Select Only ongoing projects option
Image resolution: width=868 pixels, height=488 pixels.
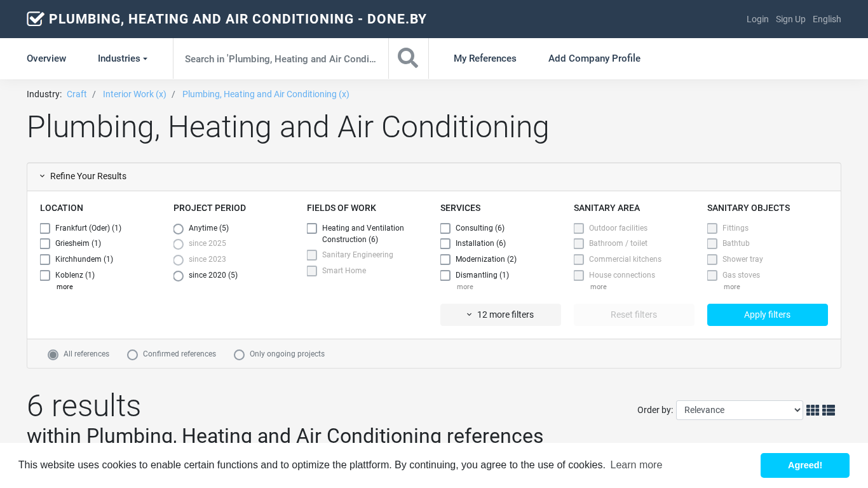tap(239, 355)
